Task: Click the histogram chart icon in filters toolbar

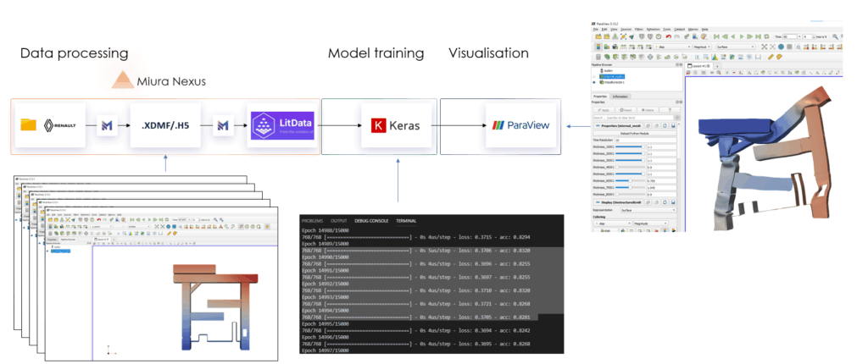Action: 715,57
